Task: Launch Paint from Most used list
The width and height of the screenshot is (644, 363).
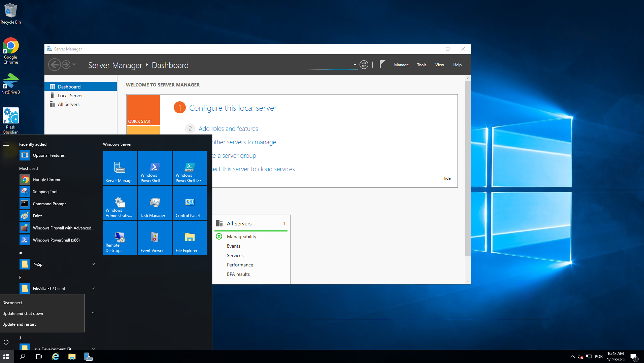Action: click(57, 216)
